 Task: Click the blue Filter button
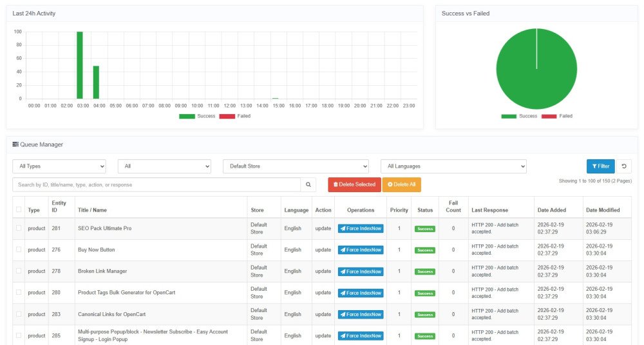(600, 166)
